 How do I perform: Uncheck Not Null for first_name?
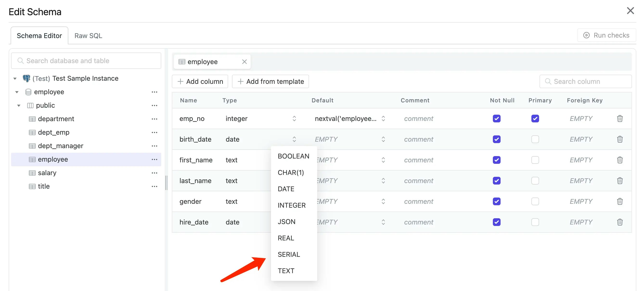[496, 160]
